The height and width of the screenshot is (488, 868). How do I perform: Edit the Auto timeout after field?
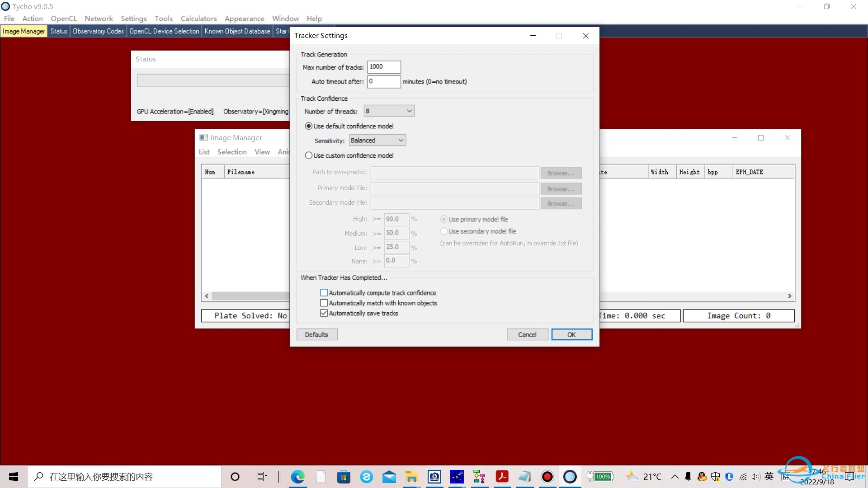[x=383, y=81]
